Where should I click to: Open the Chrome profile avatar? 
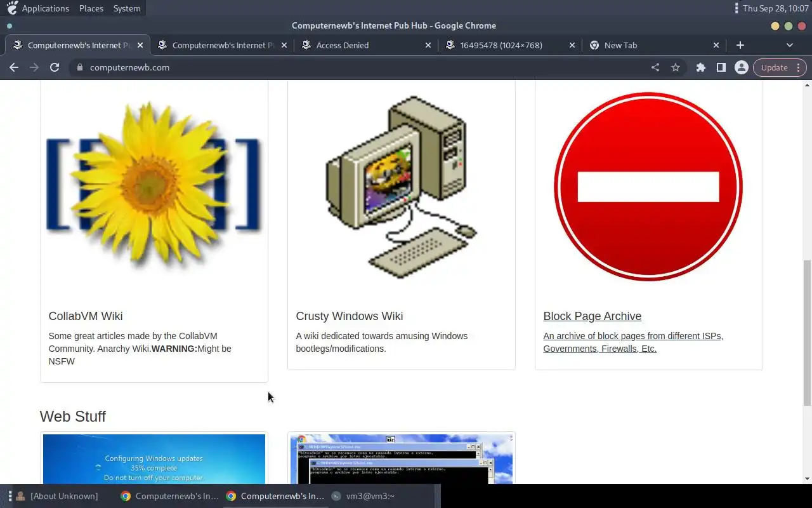(x=741, y=67)
